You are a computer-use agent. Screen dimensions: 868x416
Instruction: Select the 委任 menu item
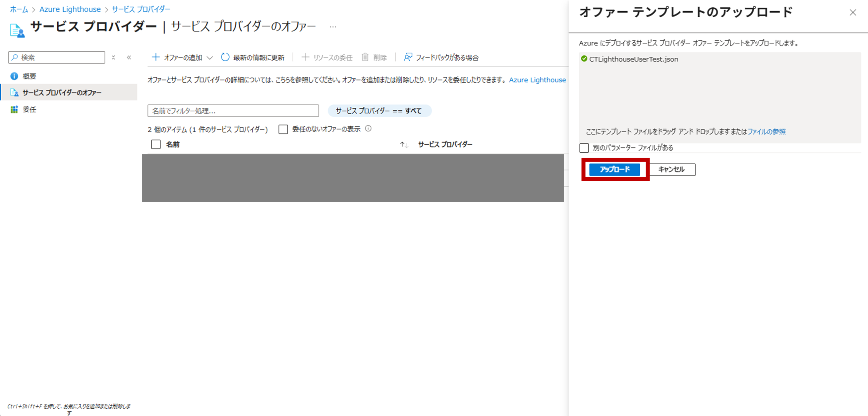(x=29, y=110)
